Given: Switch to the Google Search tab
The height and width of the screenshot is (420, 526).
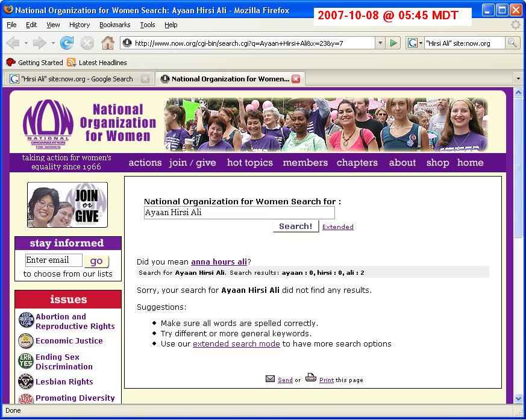Looking at the screenshot, I should click(x=78, y=79).
